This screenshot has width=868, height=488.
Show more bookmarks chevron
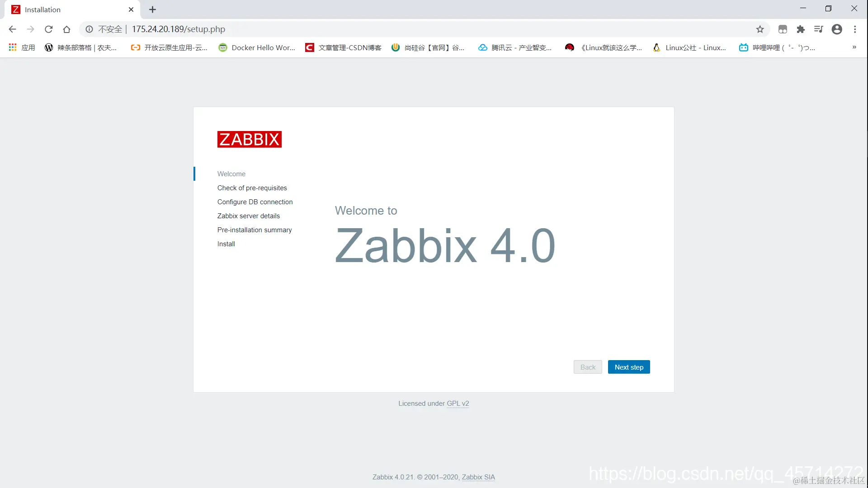854,47
